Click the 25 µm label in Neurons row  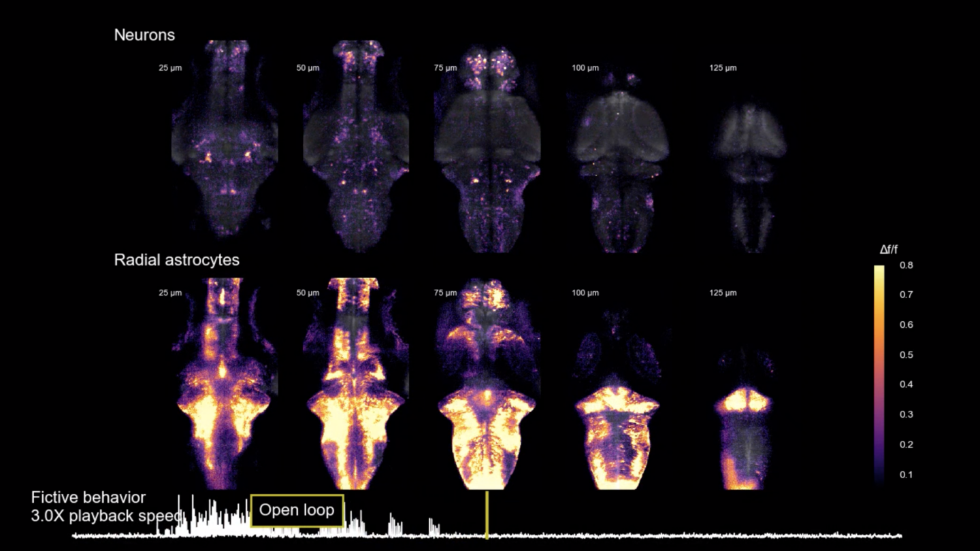tap(170, 68)
